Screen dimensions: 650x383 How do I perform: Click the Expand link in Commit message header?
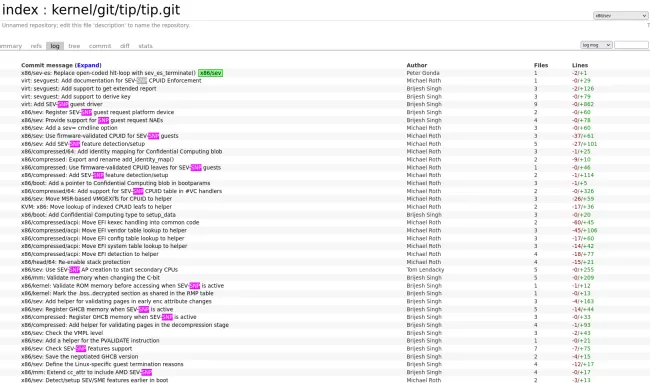88,65
